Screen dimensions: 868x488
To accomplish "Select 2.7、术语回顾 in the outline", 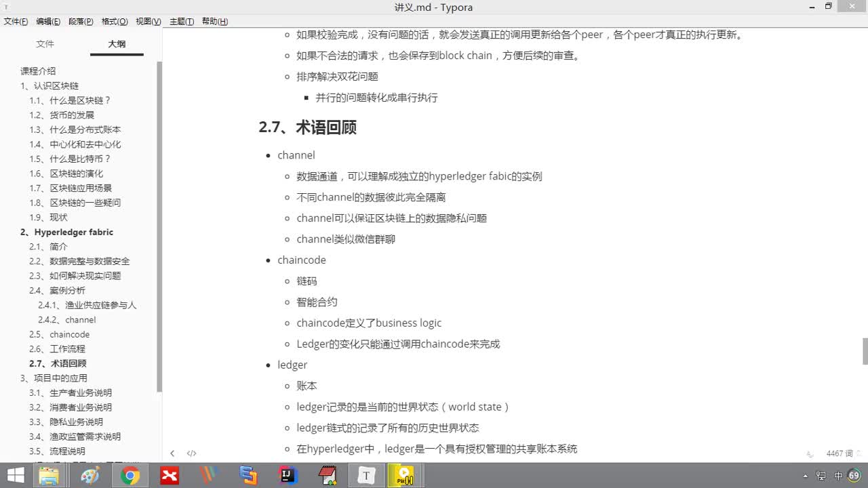I will click(x=58, y=364).
